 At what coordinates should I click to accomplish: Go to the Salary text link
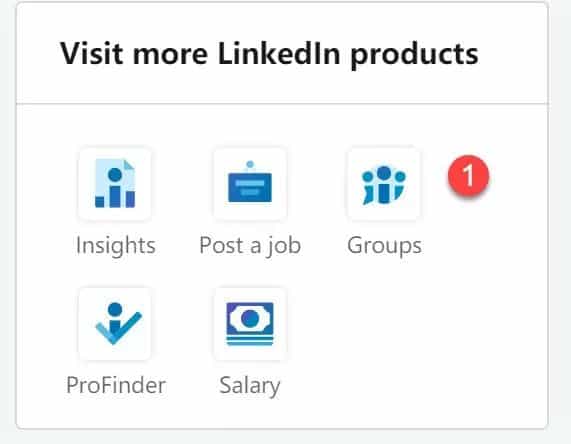pos(250,386)
